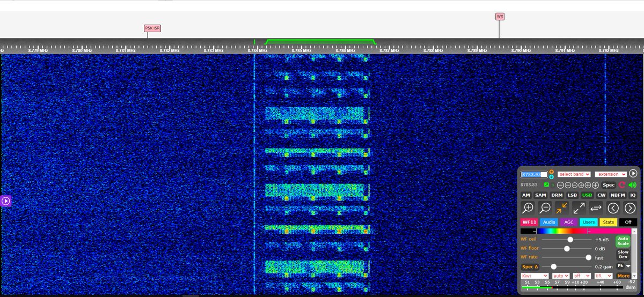Page waterfall right with circled right chevron
This screenshot has width=644, height=297.
click(630, 208)
